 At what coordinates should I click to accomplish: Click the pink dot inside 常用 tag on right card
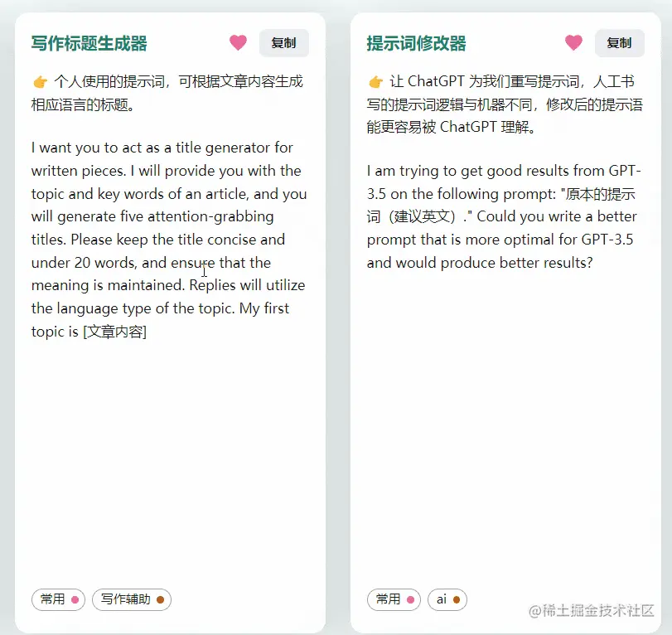point(409,599)
